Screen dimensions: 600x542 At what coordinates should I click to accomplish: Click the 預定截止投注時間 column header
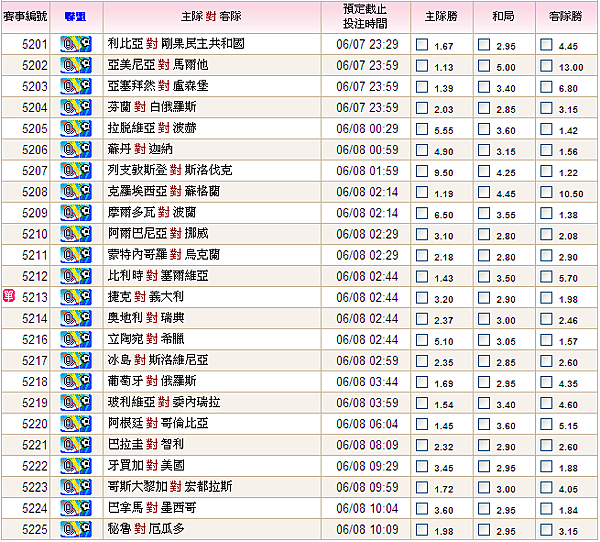pyautogui.click(x=365, y=16)
